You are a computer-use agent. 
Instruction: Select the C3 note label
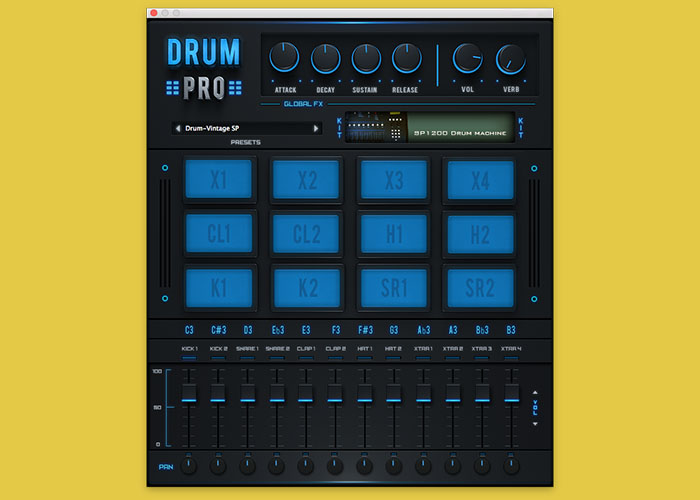(189, 329)
